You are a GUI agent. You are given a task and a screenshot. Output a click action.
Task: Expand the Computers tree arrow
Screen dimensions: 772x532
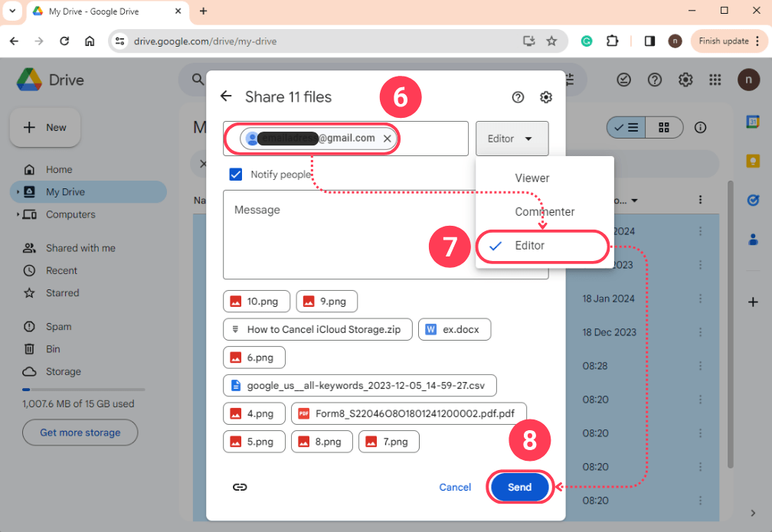18,214
